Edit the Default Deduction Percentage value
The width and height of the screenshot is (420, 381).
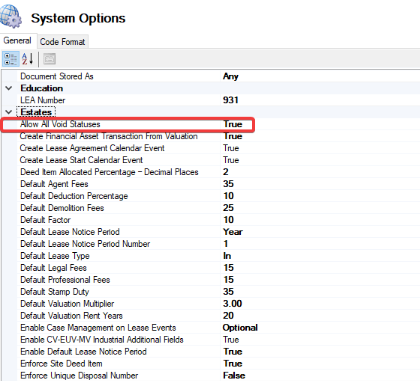228,196
